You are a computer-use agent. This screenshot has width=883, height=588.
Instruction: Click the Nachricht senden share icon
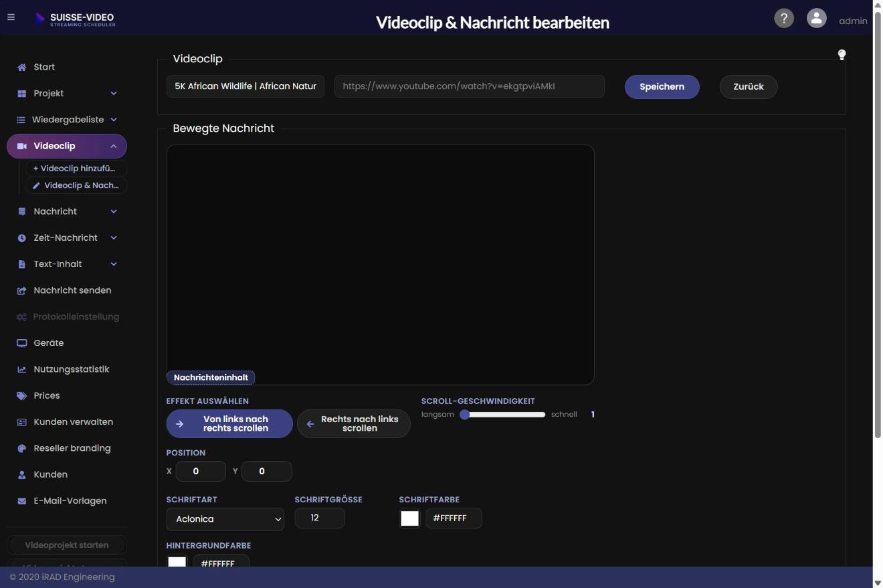click(21, 290)
